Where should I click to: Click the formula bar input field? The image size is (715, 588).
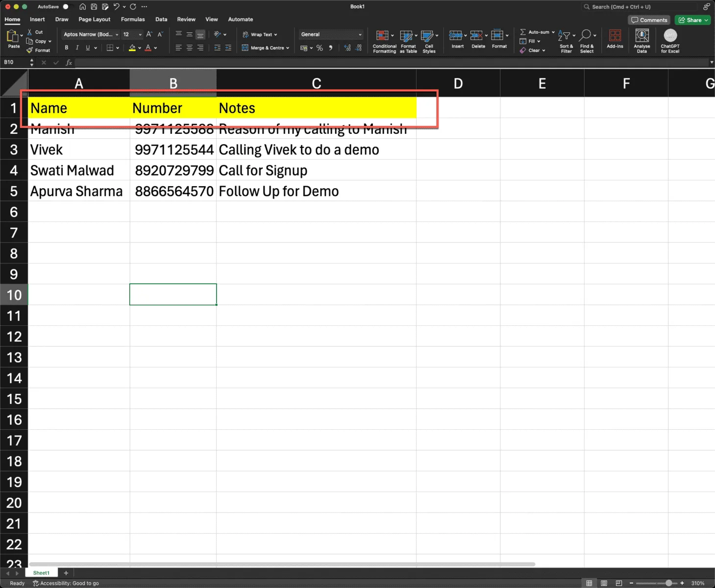click(x=392, y=62)
